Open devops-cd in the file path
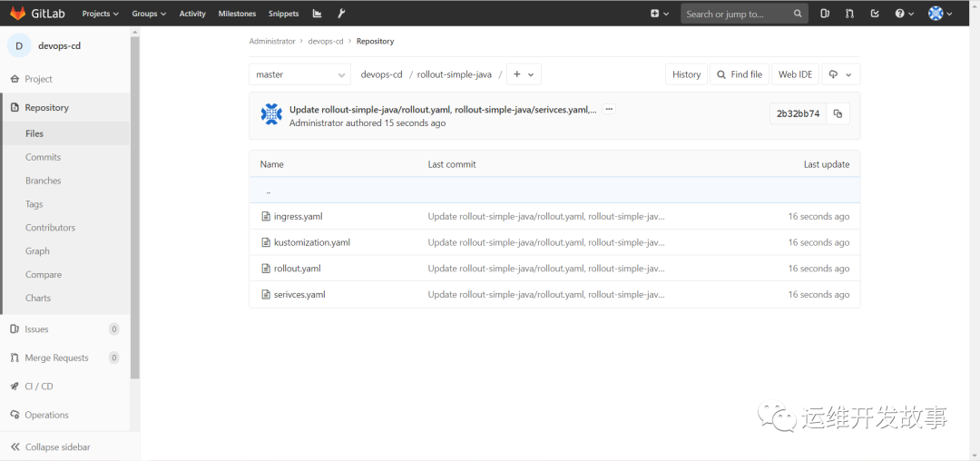 tap(381, 74)
